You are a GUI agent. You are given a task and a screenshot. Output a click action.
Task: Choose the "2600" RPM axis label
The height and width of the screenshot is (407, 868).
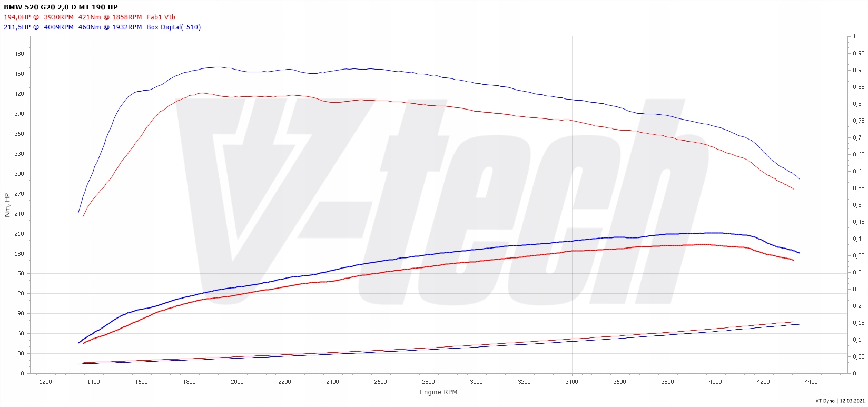coord(381,382)
